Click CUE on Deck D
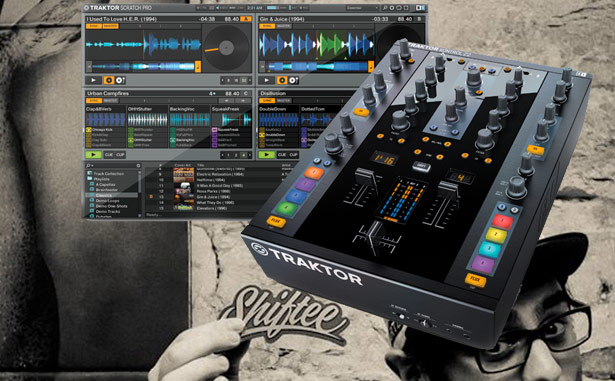 pyautogui.click(x=282, y=155)
